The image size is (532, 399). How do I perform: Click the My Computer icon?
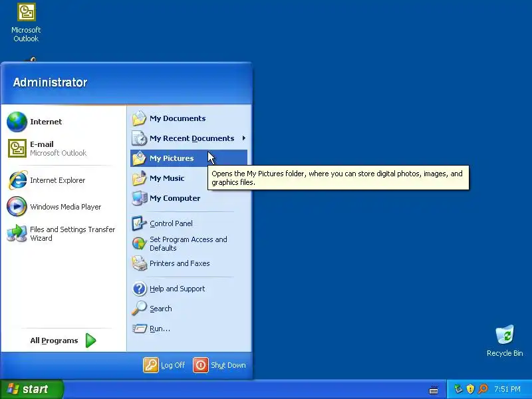[140, 198]
